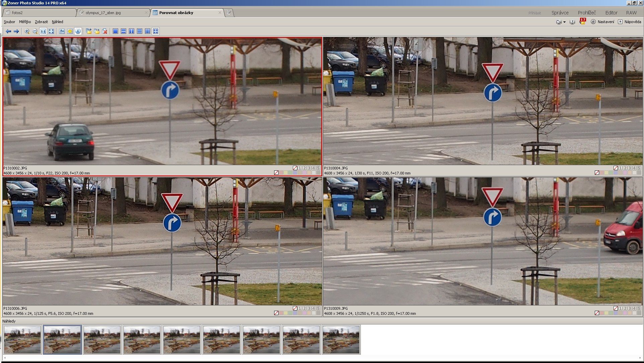Switch to olympus_17_aber.jpg tab
The width and height of the screenshot is (644, 363).
103,13
